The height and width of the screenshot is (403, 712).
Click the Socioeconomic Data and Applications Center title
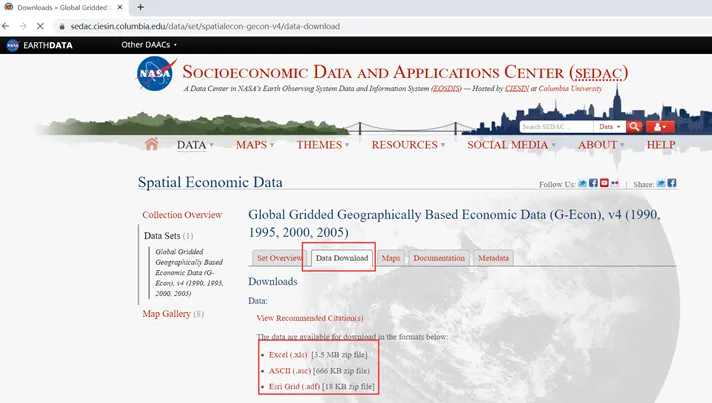(x=405, y=73)
